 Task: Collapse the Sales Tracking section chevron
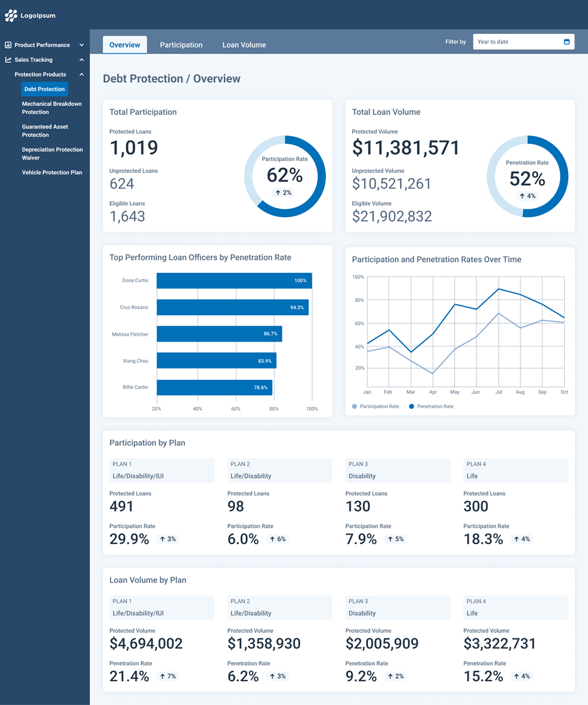click(82, 60)
